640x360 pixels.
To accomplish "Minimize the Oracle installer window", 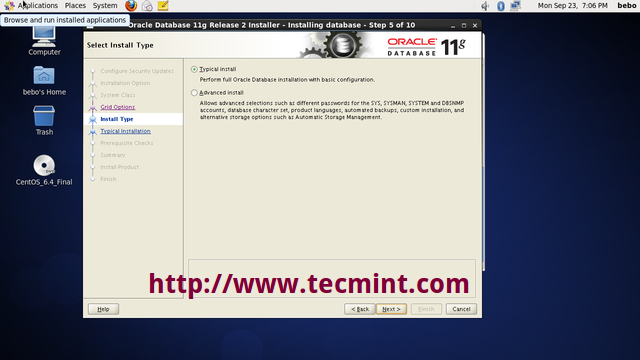I will 453,25.
